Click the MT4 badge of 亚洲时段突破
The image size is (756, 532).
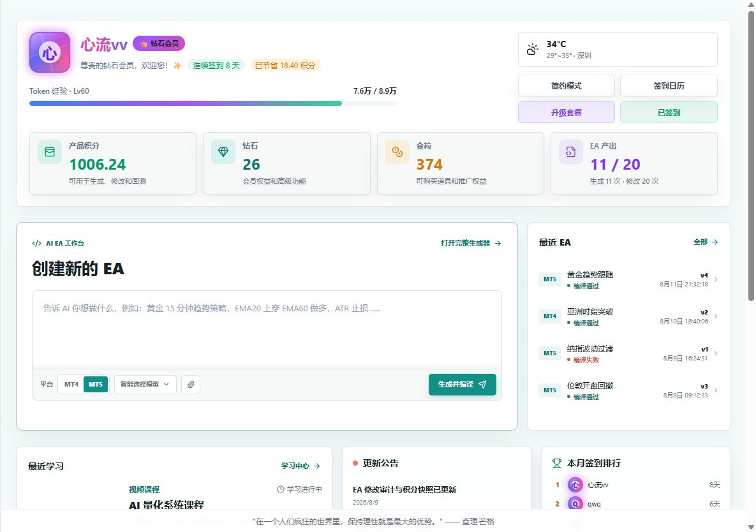tap(550, 316)
